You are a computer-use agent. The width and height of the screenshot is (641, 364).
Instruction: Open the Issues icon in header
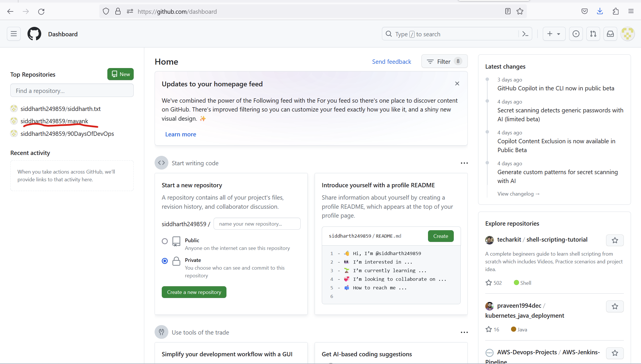[576, 34]
